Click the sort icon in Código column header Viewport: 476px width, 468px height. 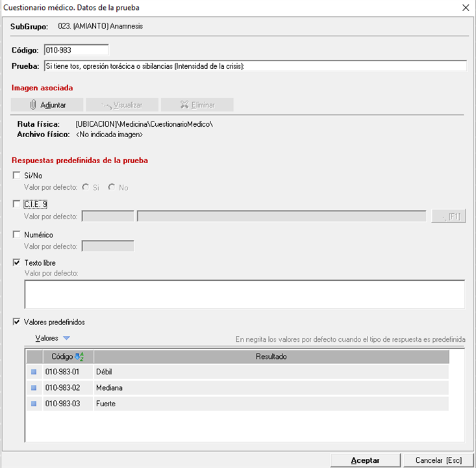[80, 356]
